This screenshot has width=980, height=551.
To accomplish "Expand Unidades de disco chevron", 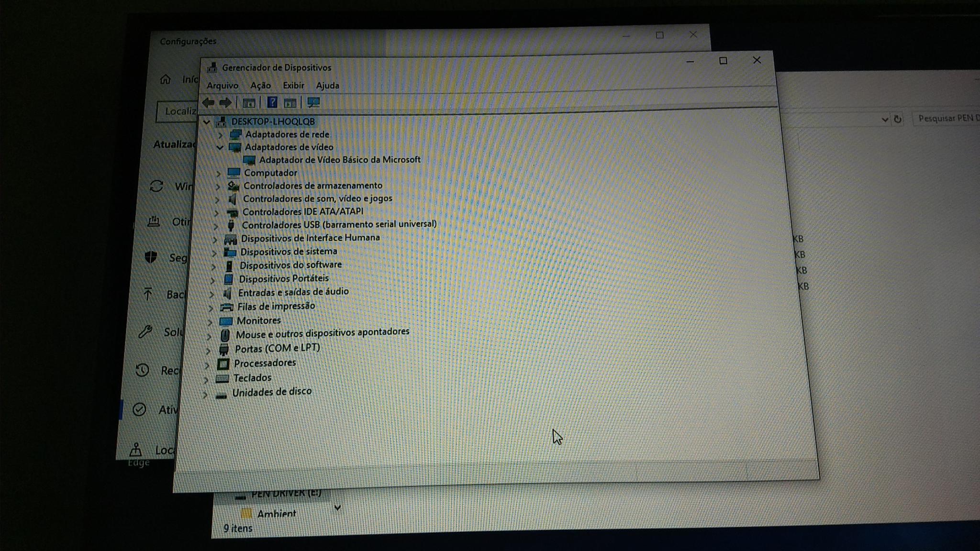I will coord(205,395).
